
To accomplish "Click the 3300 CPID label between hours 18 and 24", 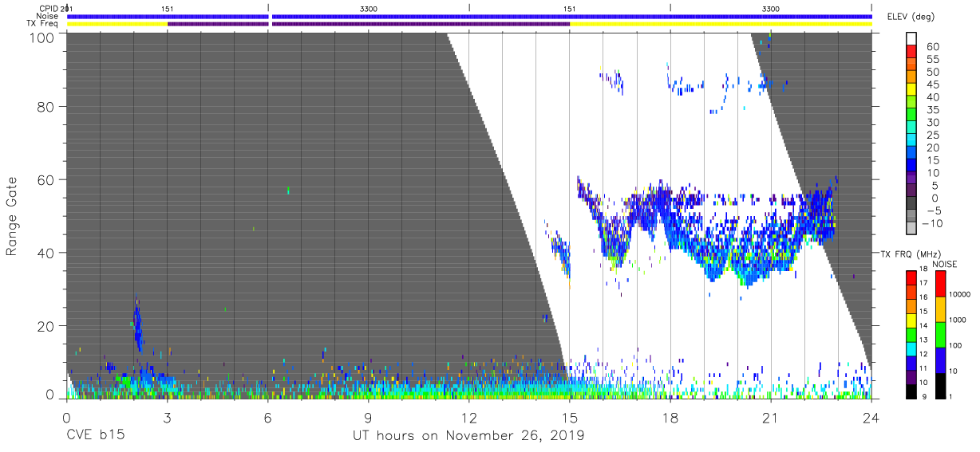I will 771,8.
